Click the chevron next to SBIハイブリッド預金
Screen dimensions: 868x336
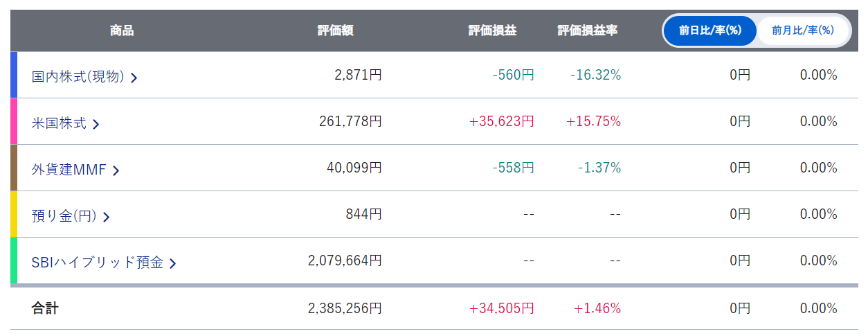click(173, 263)
